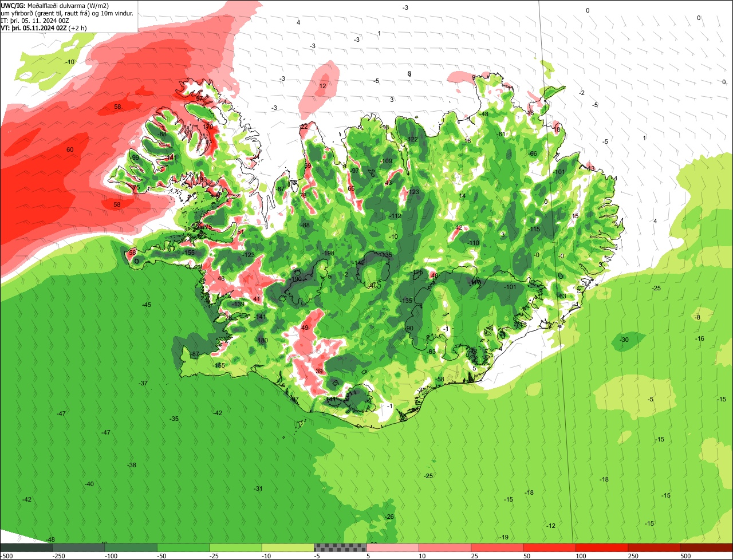Click the -30 value east of Iceland
Viewport: 733px width, 560px height.
[x=624, y=340]
